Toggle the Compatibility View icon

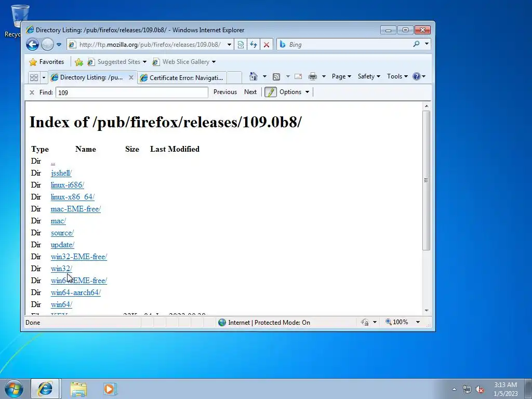point(241,45)
